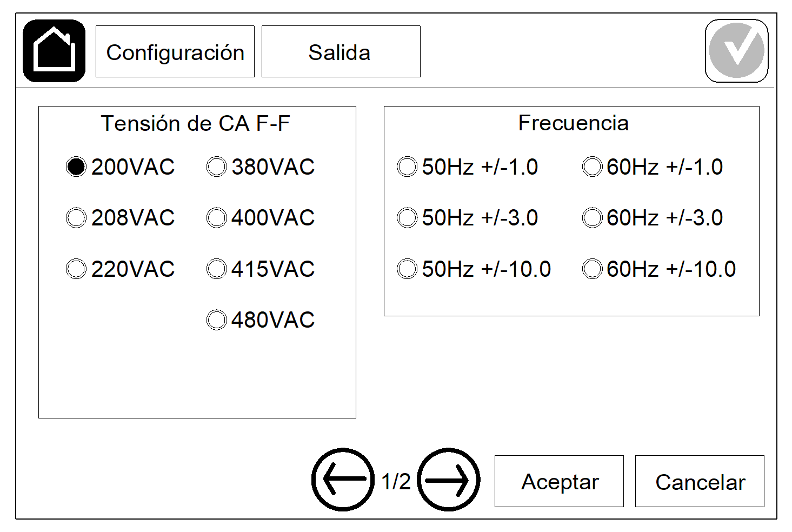Discard changes with Cancelar

(x=700, y=481)
